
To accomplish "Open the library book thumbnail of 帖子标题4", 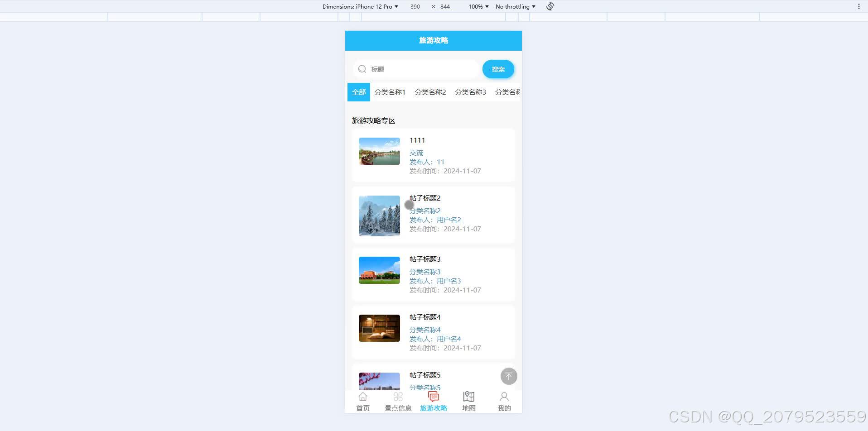I will [x=379, y=328].
